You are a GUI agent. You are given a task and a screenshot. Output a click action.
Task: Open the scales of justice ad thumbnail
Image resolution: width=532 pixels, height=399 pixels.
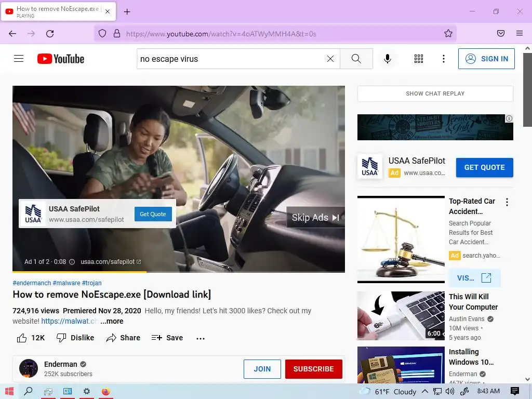(401, 239)
